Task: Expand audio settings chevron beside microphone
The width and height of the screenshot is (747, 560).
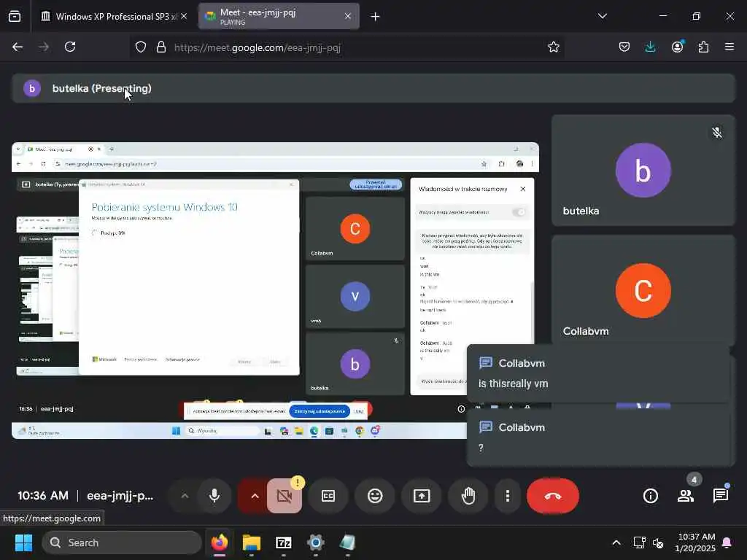Action: pos(185,496)
